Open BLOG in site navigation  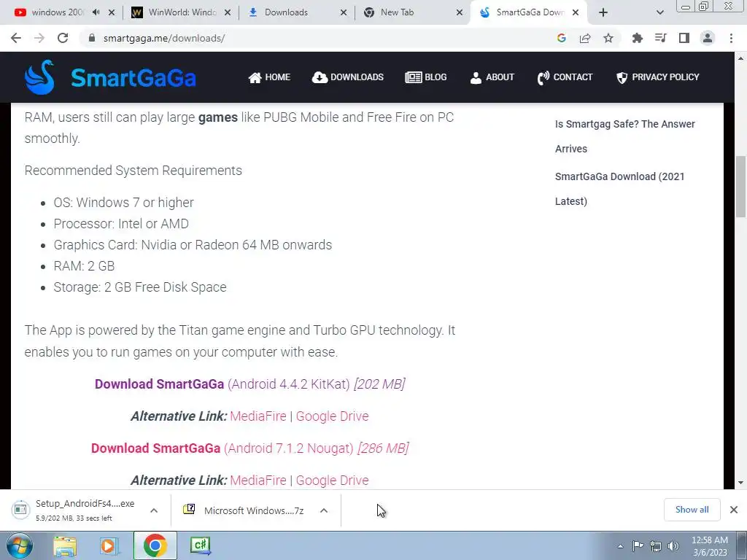point(426,77)
